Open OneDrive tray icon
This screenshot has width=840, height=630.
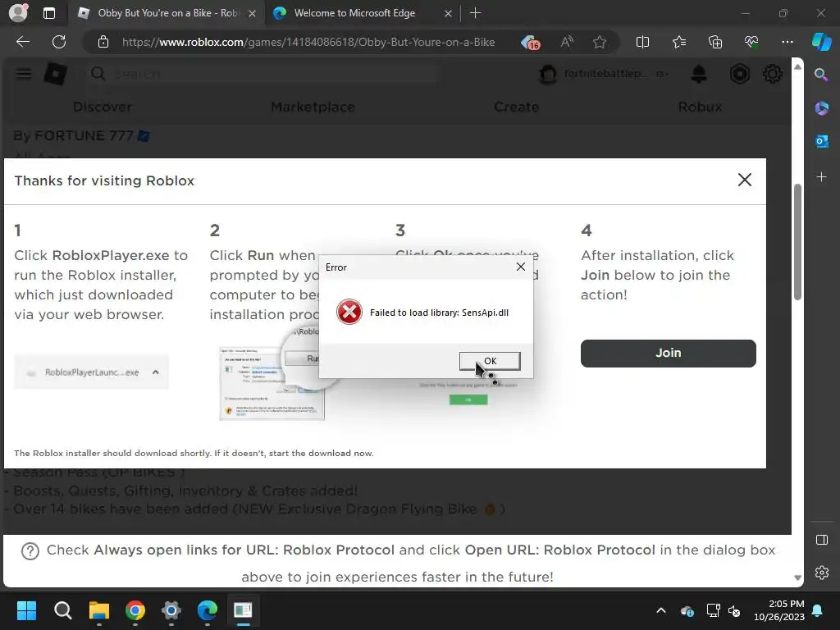click(x=687, y=610)
